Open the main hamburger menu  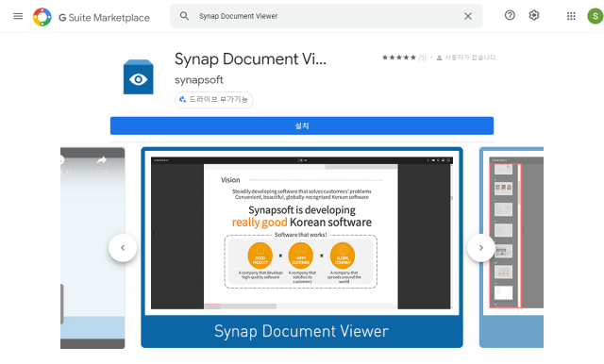[18, 16]
